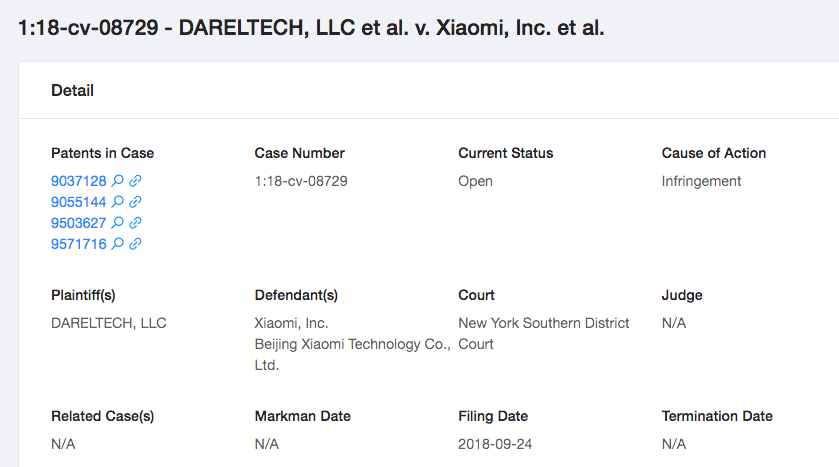Select the case title heading text

(x=311, y=28)
